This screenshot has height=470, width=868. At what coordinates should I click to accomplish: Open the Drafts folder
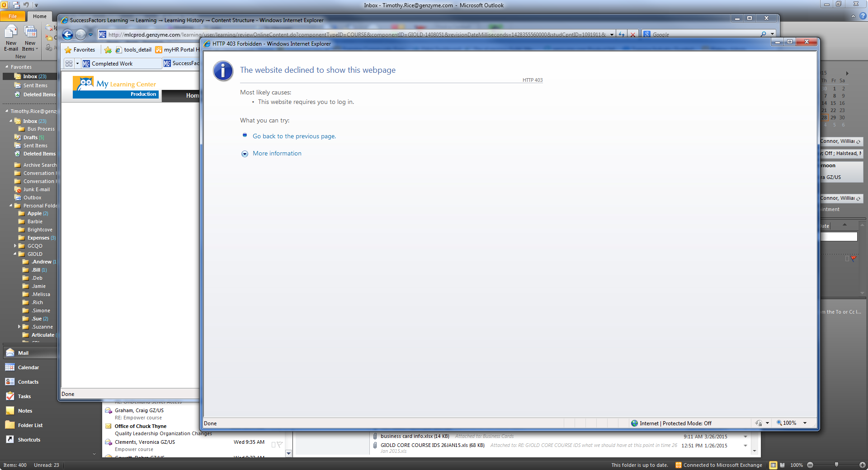pyautogui.click(x=30, y=137)
